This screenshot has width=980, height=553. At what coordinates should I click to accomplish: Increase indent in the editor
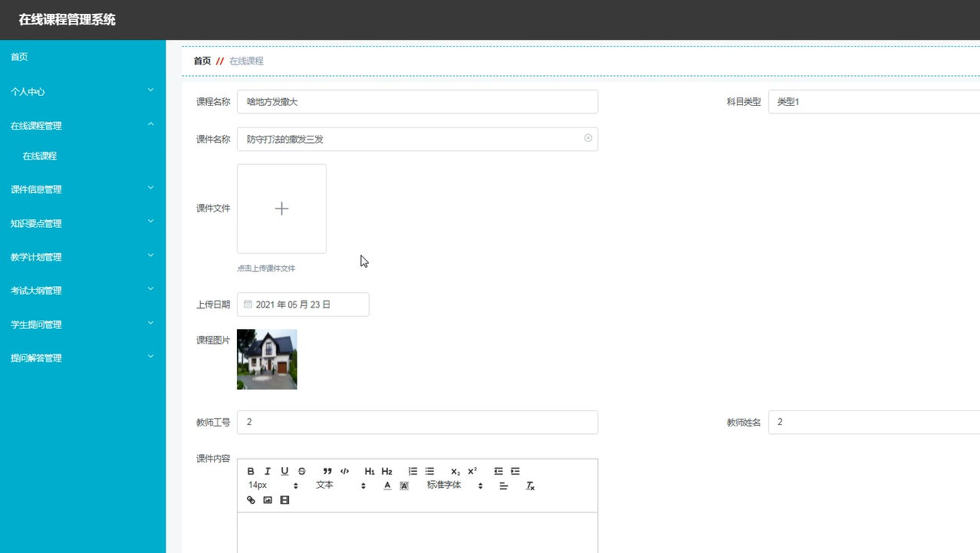[x=515, y=471]
